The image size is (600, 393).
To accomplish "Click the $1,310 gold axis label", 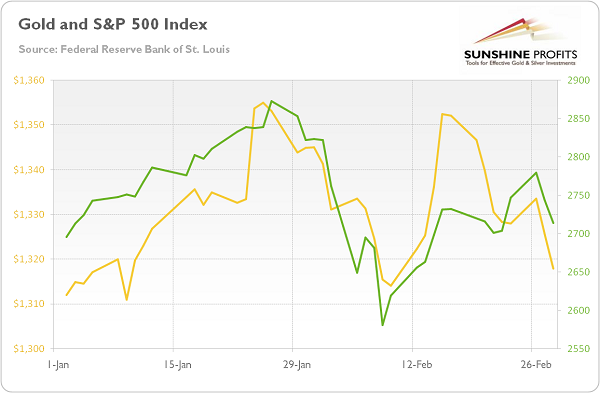I will point(29,304).
